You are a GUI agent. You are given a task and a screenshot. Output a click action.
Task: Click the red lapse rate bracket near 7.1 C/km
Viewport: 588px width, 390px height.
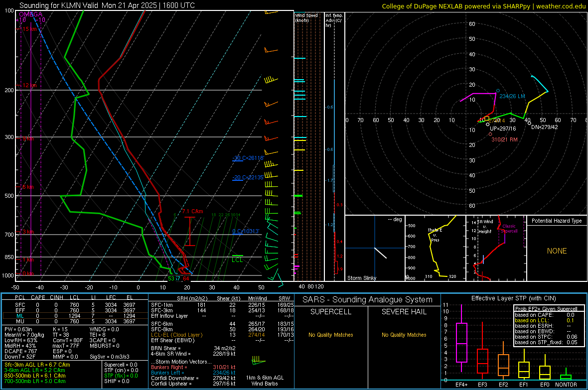pyautogui.click(x=190, y=232)
